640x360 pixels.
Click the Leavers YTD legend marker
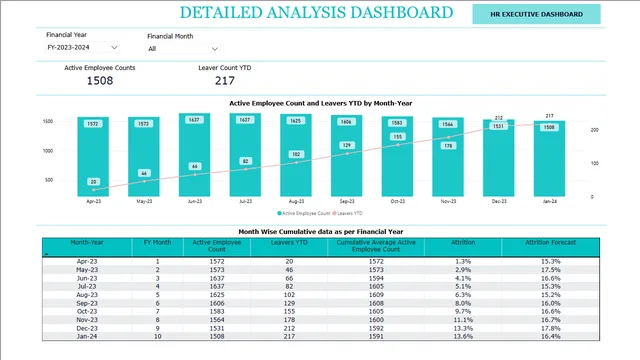click(x=334, y=213)
